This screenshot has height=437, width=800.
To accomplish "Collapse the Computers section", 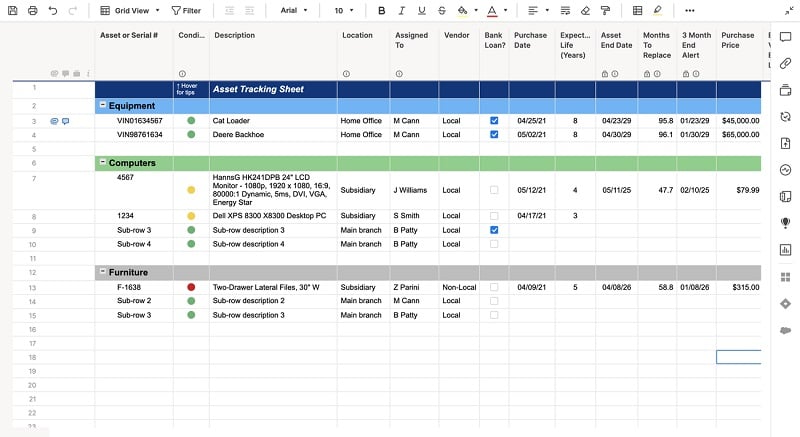I will pyautogui.click(x=103, y=162).
